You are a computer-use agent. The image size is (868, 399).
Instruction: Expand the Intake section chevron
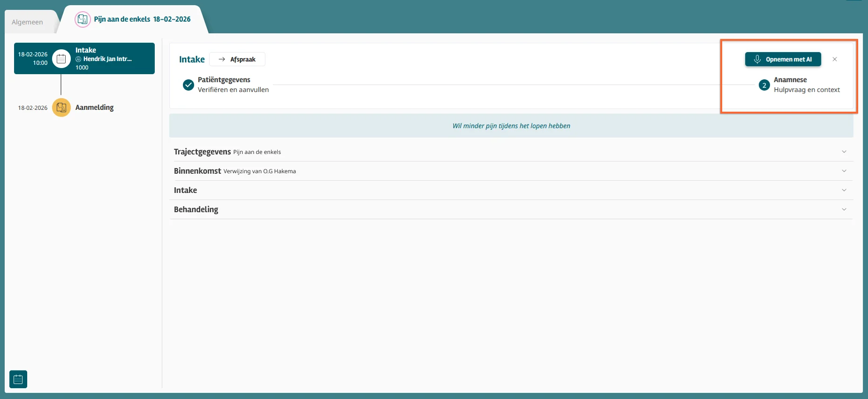click(844, 190)
